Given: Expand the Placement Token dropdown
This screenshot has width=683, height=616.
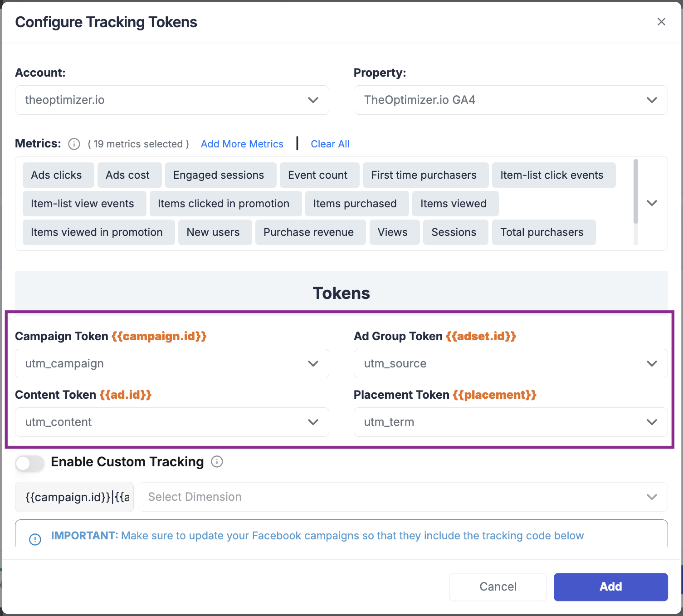Looking at the screenshot, I should [x=510, y=422].
